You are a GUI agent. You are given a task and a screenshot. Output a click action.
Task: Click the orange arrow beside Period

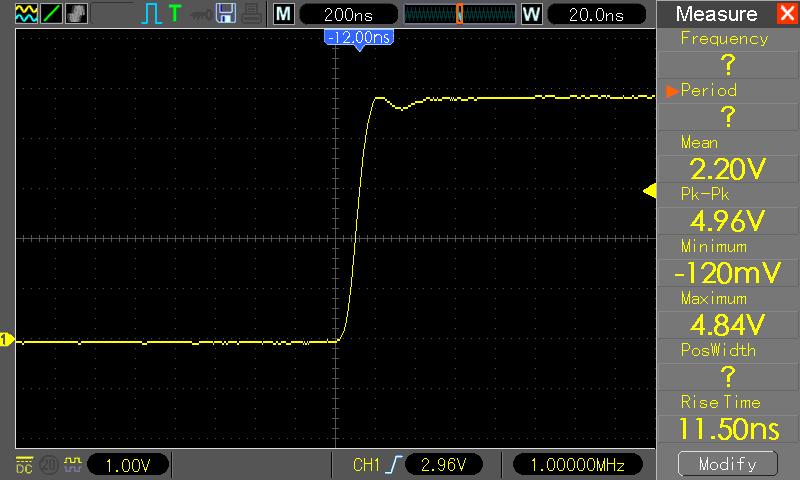(672, 91)
